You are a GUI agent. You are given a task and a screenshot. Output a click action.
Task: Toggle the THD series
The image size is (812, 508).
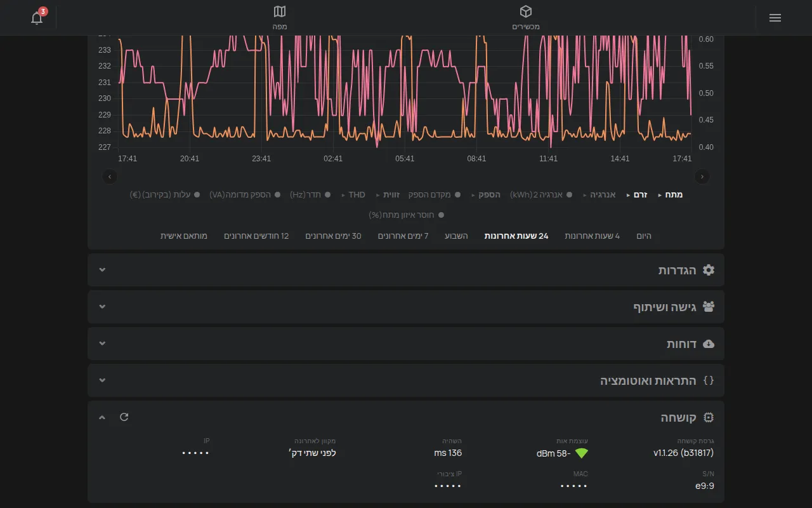[353, 195]
